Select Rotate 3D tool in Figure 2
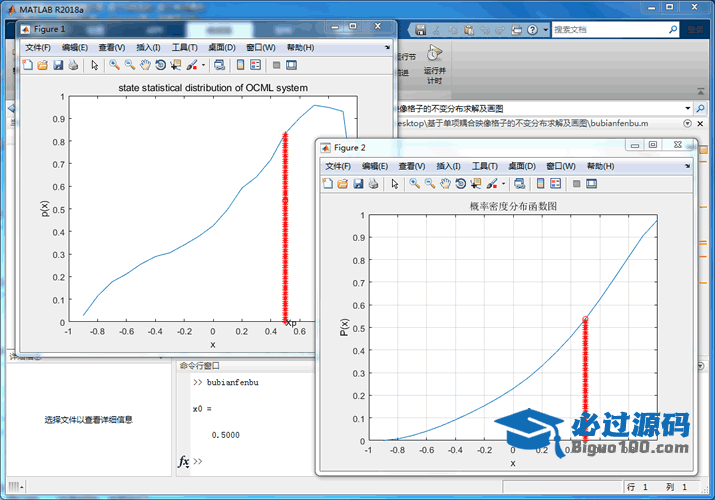 (x=461, y=184)
